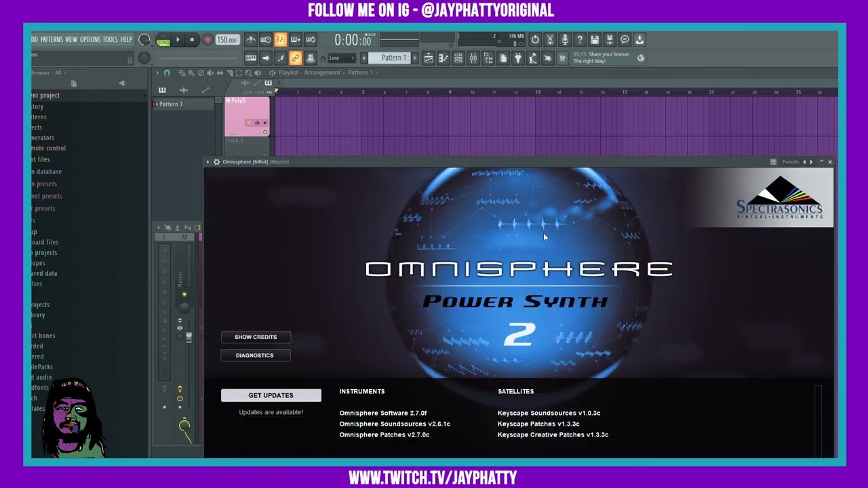Toggle playlist magnet snap icon
The width and height of the screenshot is (868, 488).
point(167,73)
